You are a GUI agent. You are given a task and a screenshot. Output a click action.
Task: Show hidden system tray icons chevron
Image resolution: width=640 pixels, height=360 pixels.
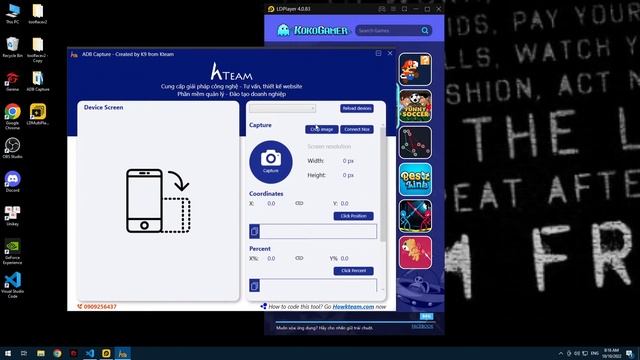pos(560,353)
